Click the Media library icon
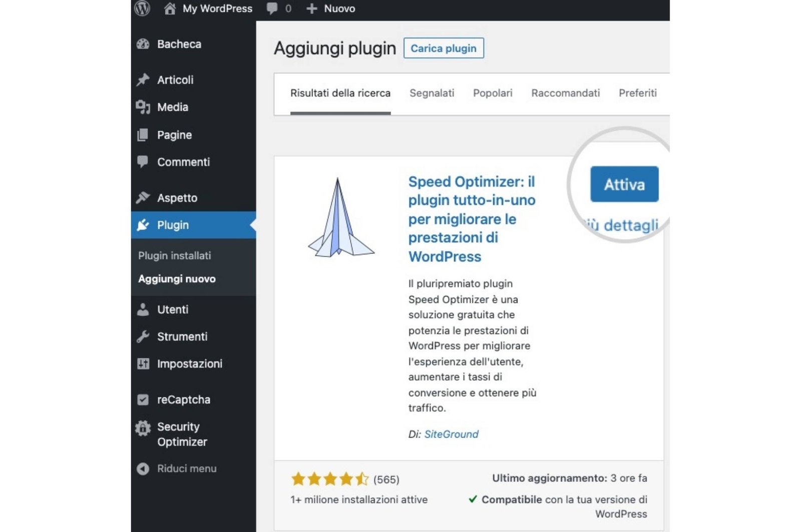The width and height of the screenshot is (801, 532). 143,107
